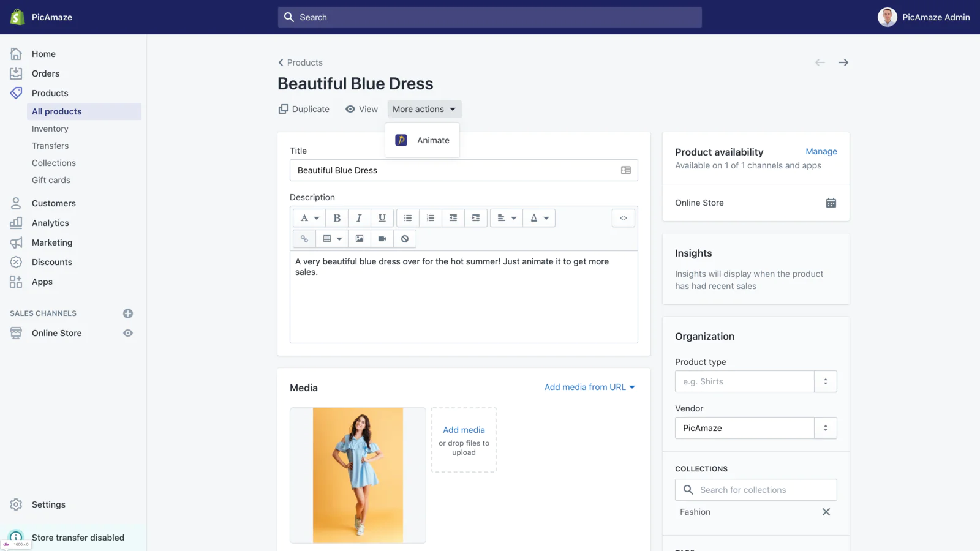The width and height of the screenshot is (980, 551).
Task: Click the Settings gear icon
Action: pyautogui.click(x=16, y=504)
